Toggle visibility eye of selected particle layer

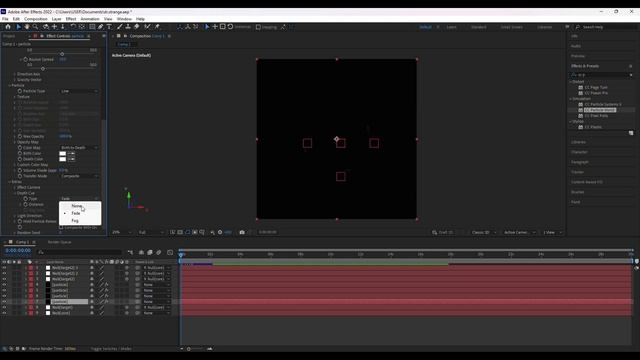click(4, 302)
